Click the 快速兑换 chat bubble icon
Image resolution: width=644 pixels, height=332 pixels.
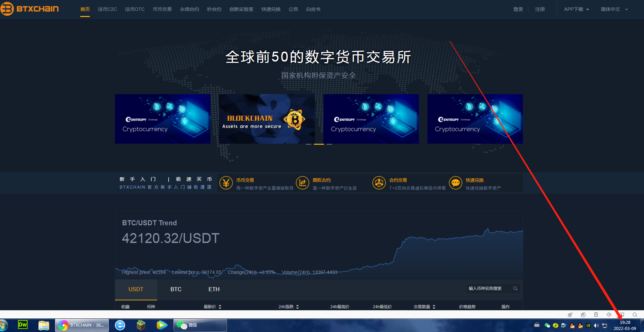[456, 183]
